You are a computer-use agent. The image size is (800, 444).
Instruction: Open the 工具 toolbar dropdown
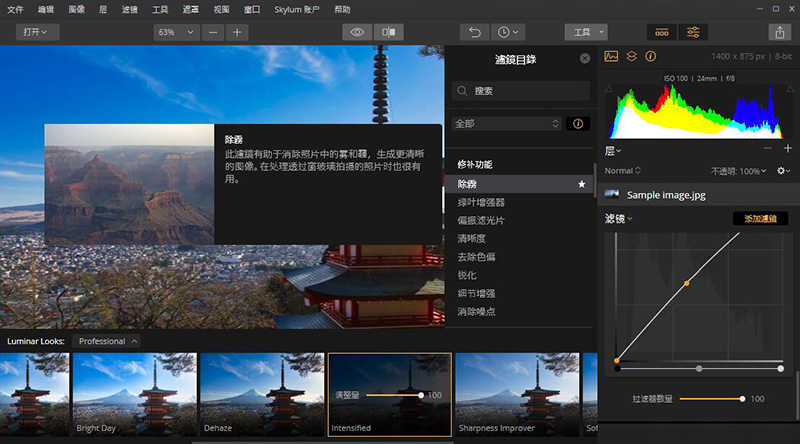point(586,32)
